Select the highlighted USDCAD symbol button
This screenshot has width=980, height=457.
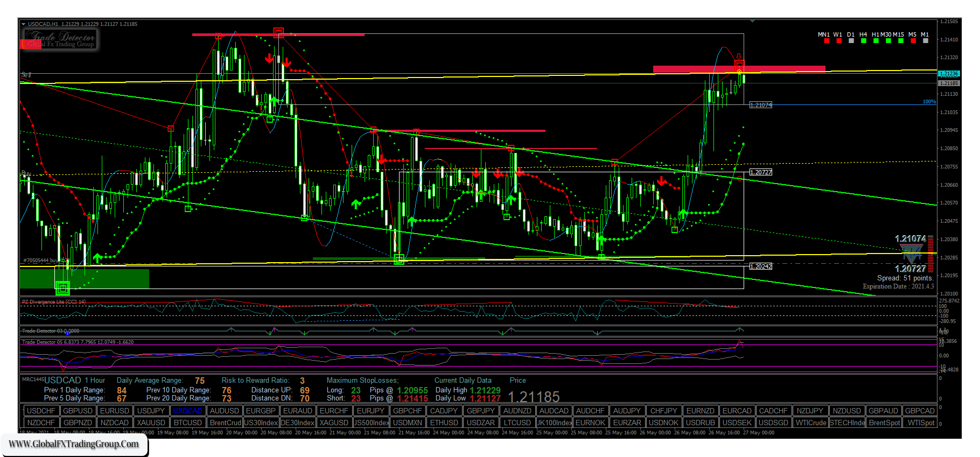(188, 411)
